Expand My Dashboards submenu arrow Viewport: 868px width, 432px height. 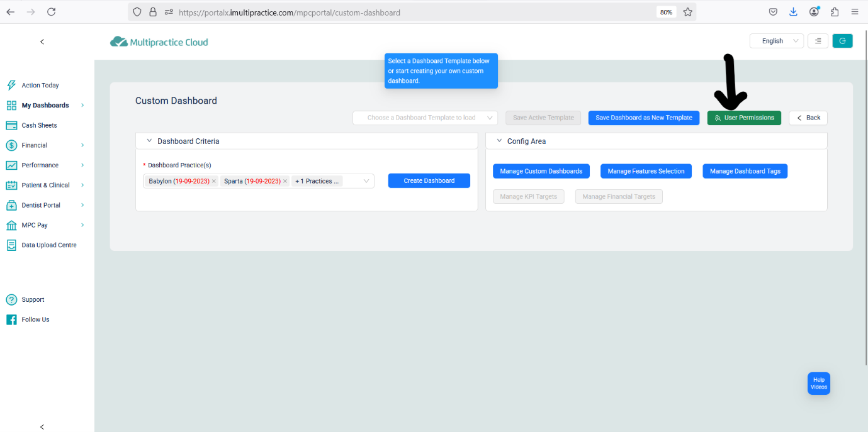point(82,106)
